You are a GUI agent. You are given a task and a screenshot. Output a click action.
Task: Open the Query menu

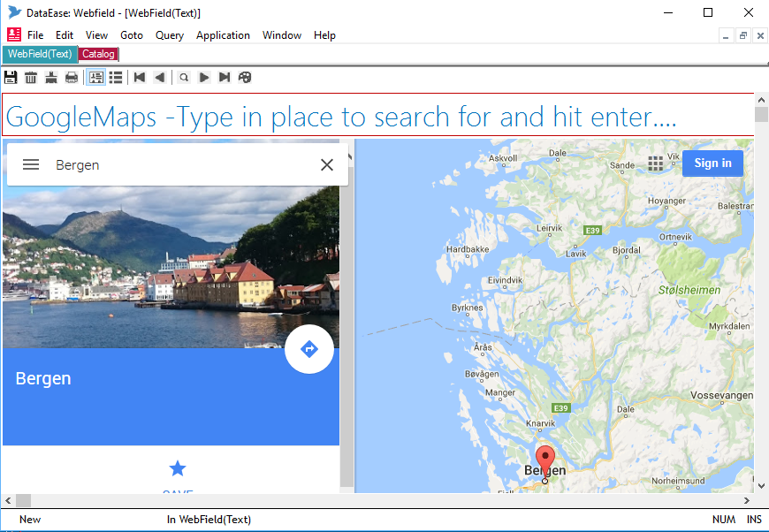[x=169, y=35]
